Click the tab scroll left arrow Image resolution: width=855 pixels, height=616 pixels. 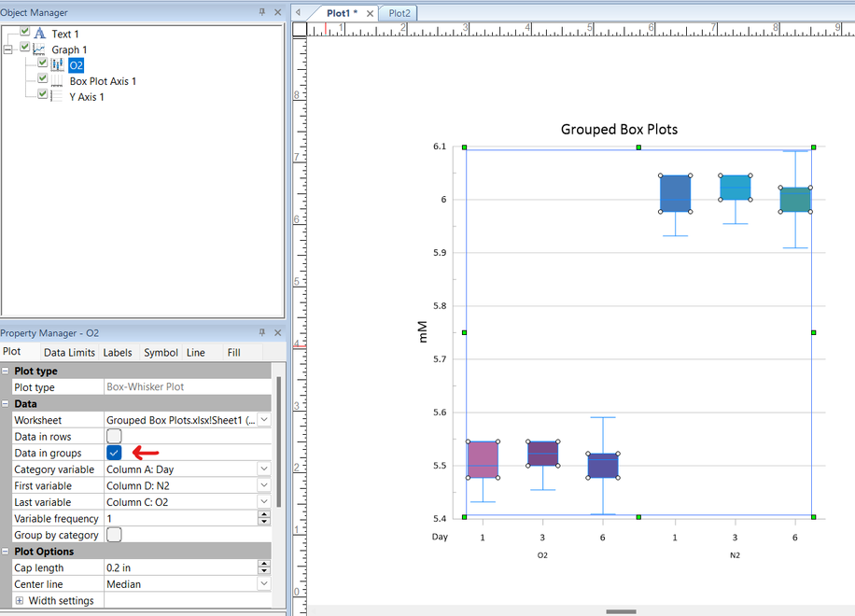(298, 13)
